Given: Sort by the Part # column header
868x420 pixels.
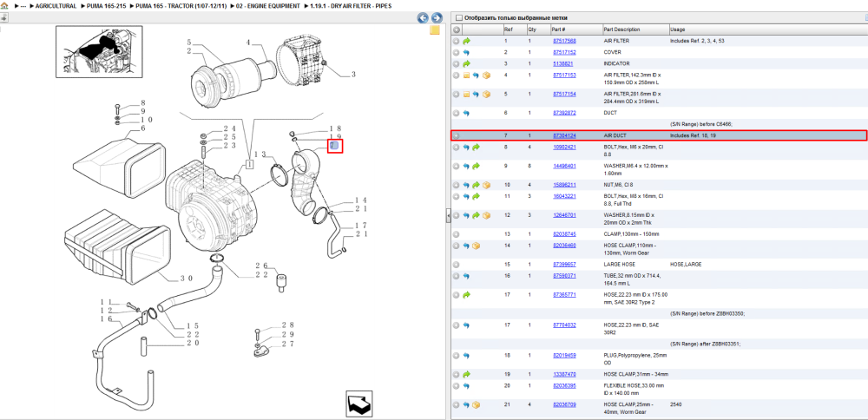Looking at the screenshot, I should (558, 30).
